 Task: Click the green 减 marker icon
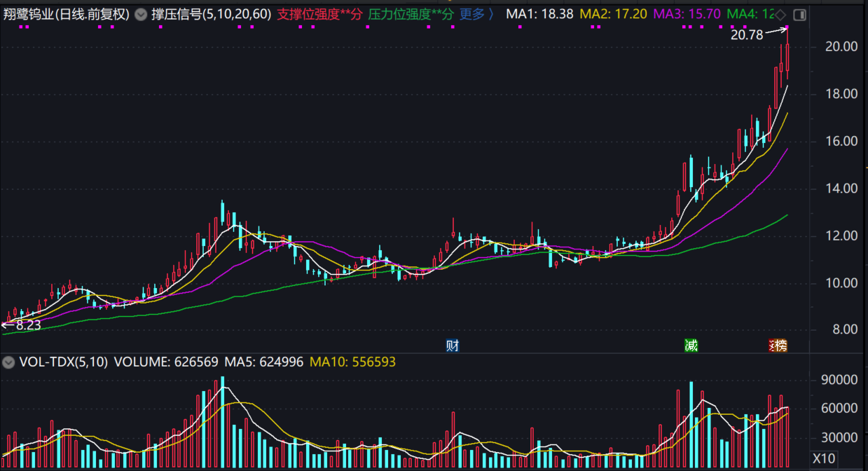691,345
